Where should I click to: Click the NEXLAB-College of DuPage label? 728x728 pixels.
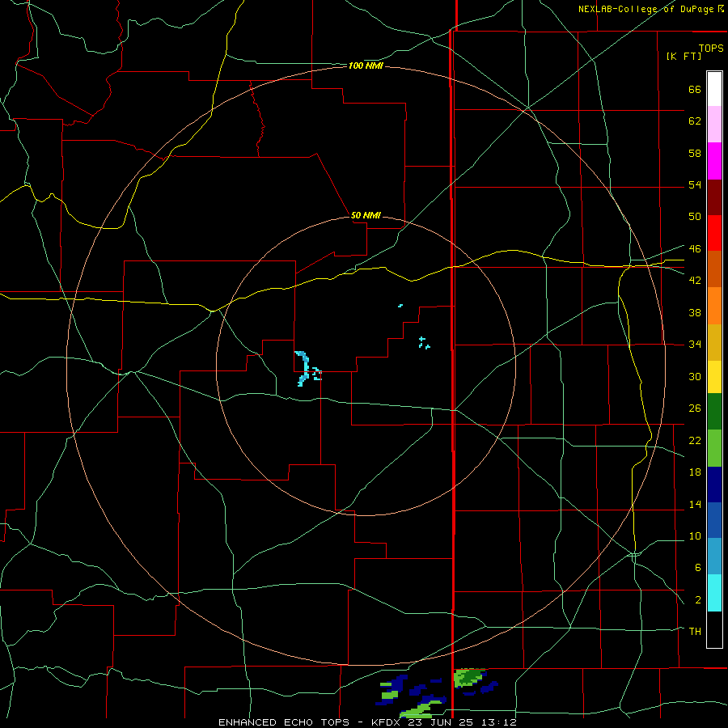[645, 9]
